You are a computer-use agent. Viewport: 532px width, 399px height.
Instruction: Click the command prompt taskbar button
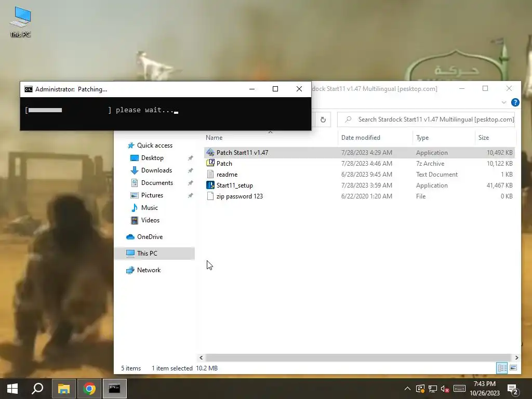[115, 389]
